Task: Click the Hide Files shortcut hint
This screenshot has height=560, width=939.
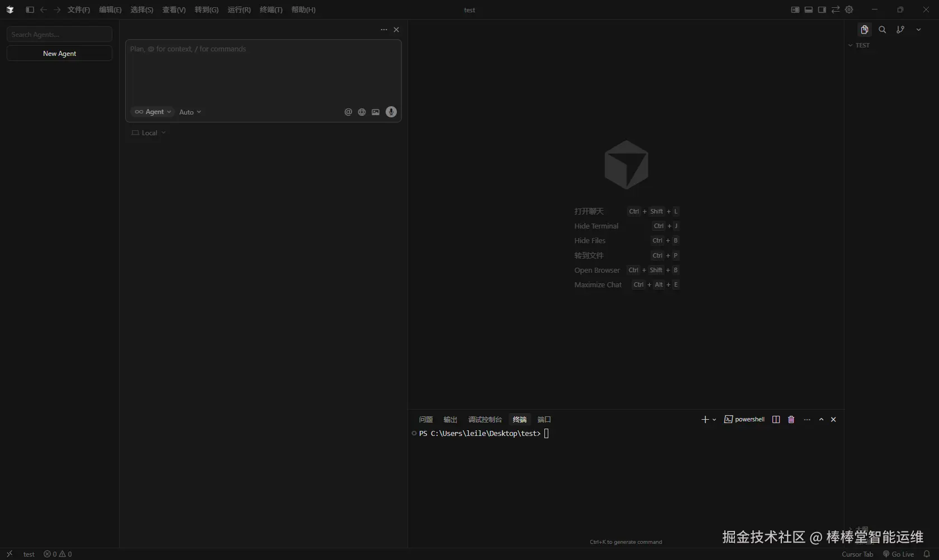Action: point(627,240)
